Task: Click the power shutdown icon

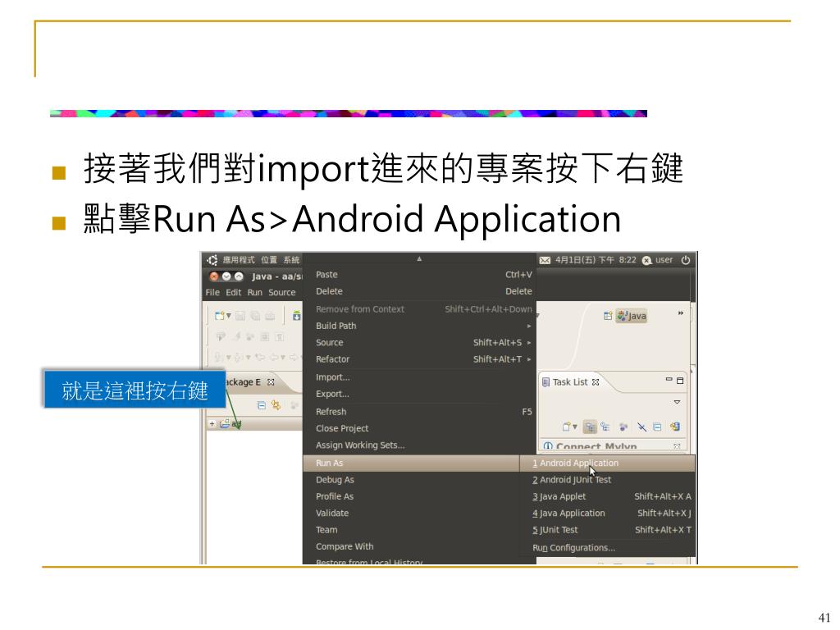Action: [x=686, y=260]
